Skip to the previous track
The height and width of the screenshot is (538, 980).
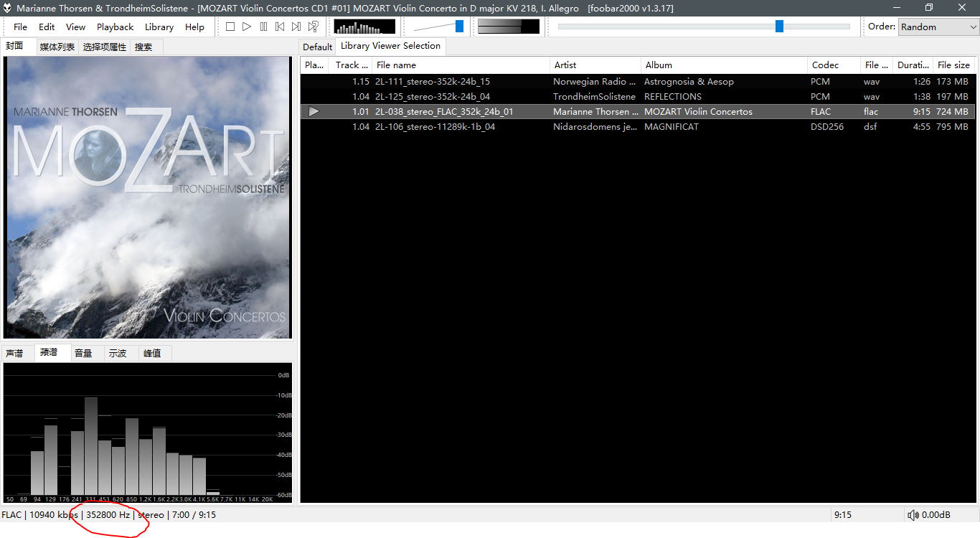pos(280,27)
